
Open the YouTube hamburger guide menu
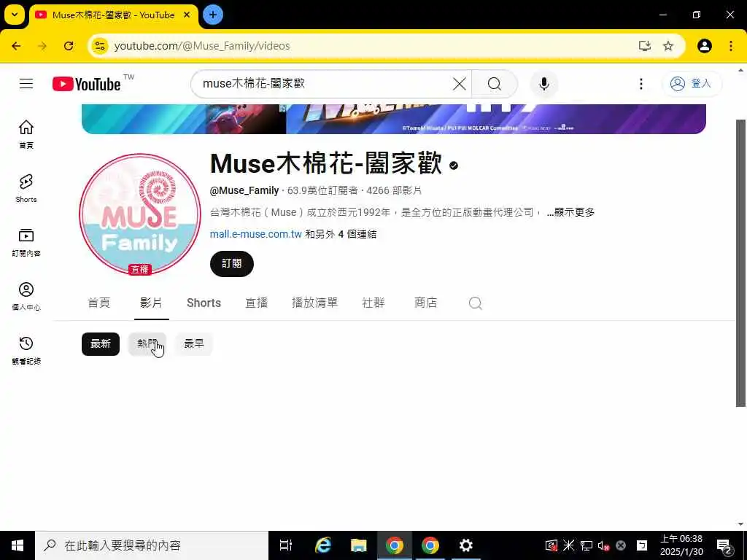tap(26, 84)
